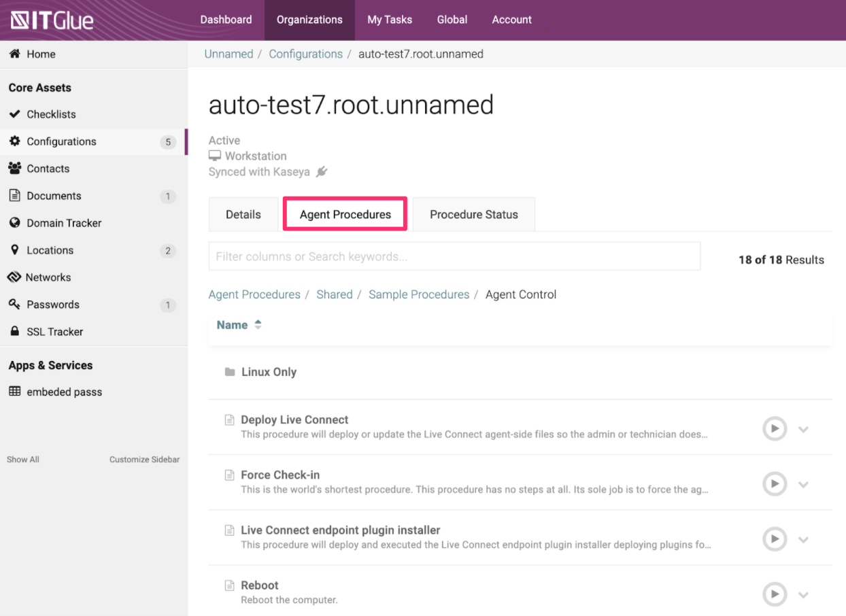Click the Unnamed breadcrumb link
The height and width of the screenshot is (616, 846).
click(x=229, y=54)
